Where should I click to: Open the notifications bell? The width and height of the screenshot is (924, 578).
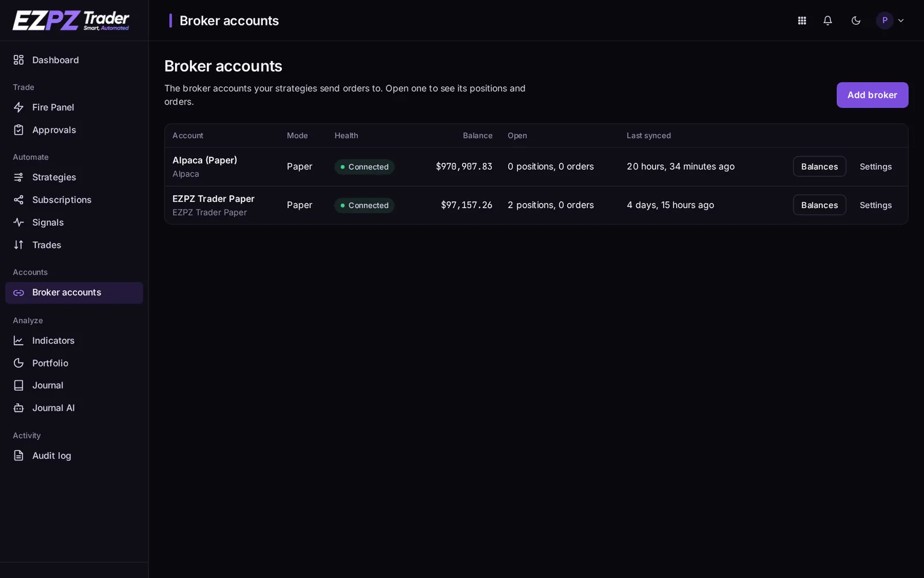tap(828, 21)
